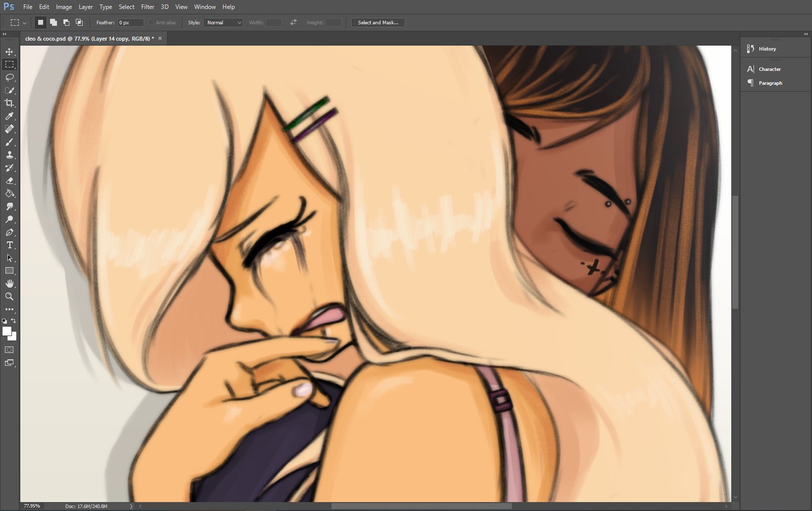Click the foreground color swatch
This screenshot has height=511, width=812.
[x=7, y=332]
